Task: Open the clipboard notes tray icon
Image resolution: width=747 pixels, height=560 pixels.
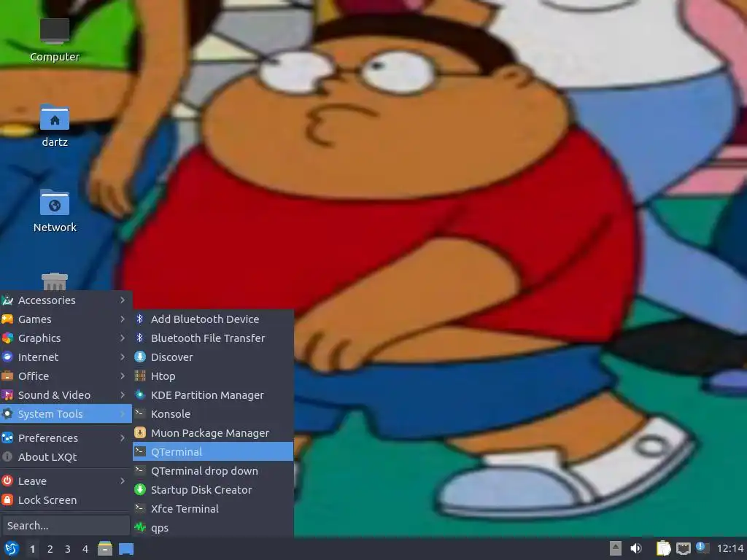Action: (x=663, y=548)
